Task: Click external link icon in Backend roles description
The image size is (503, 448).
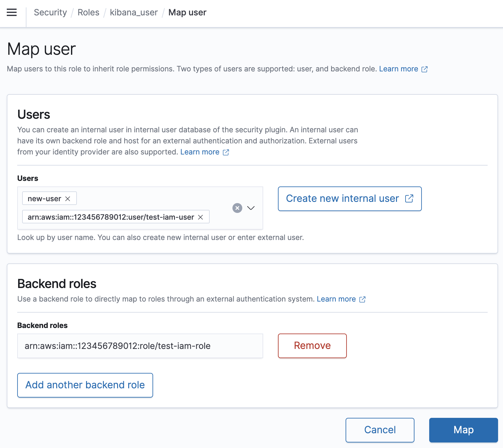Action: click(x=362, y=299)
